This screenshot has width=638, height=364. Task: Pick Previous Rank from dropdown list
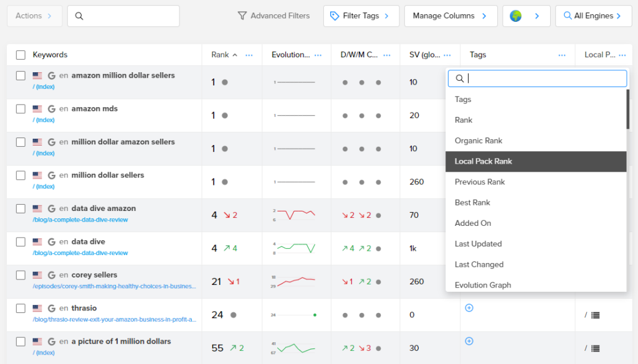coord(536,182)
